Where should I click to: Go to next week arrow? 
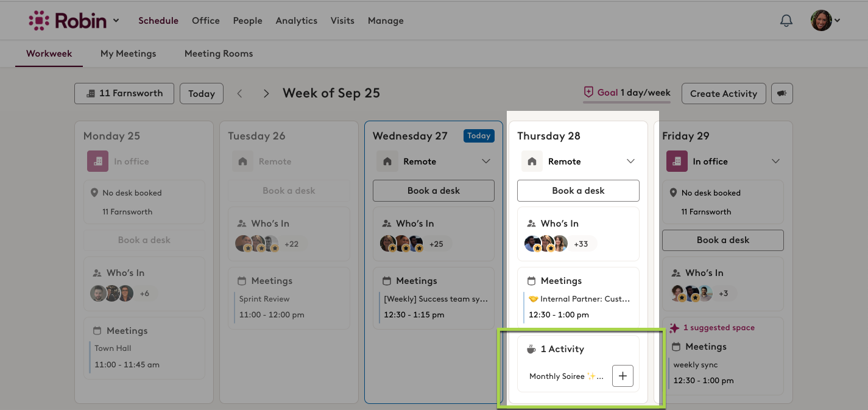pos(266,93)
